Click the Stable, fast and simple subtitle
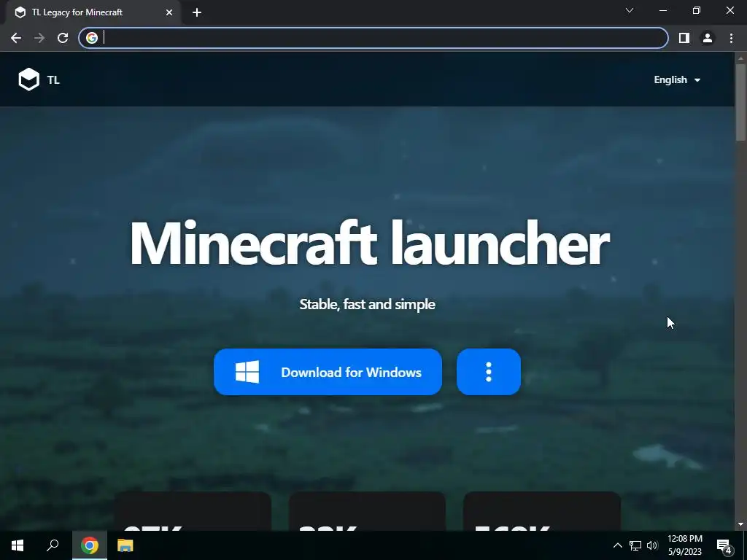This screenshot has width=747, height=560. [x=368, y=304]
